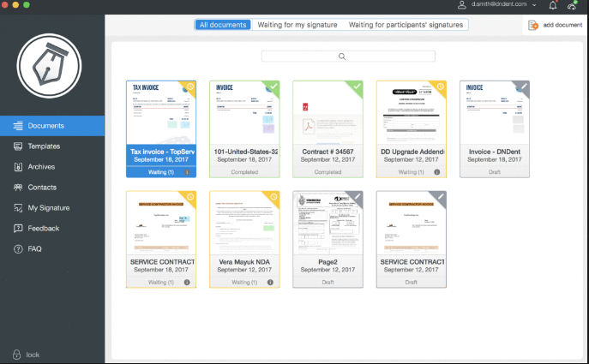The image size is (589, 364).
Task: Go to Contacts via people icon
Action: coord(18,188)
